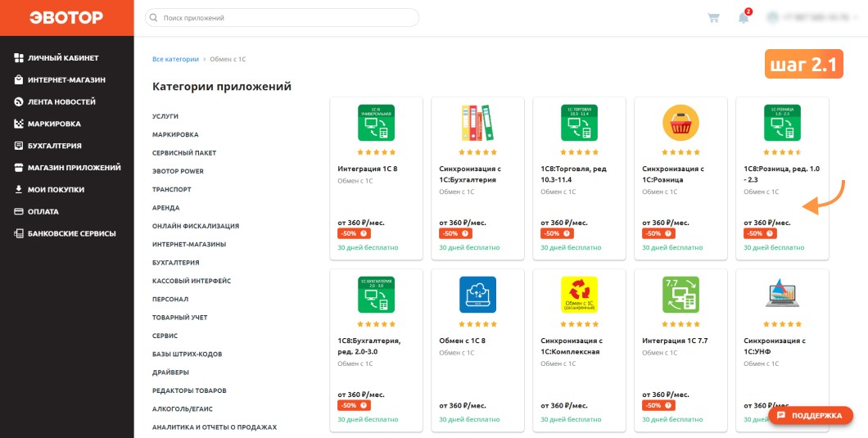Click the discount help icon on 1С:Розница card
This screenshot has width=868, height=438.
pyautogui.click(x=770, y=233)
